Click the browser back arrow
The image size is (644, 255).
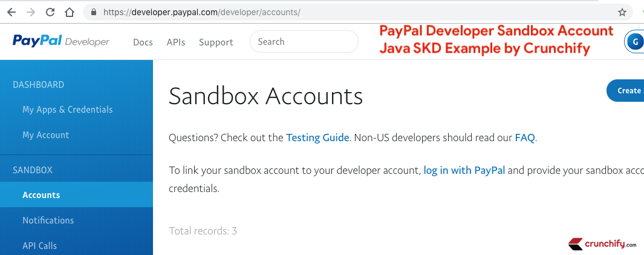pyautogui.click(x=11, y=12)
